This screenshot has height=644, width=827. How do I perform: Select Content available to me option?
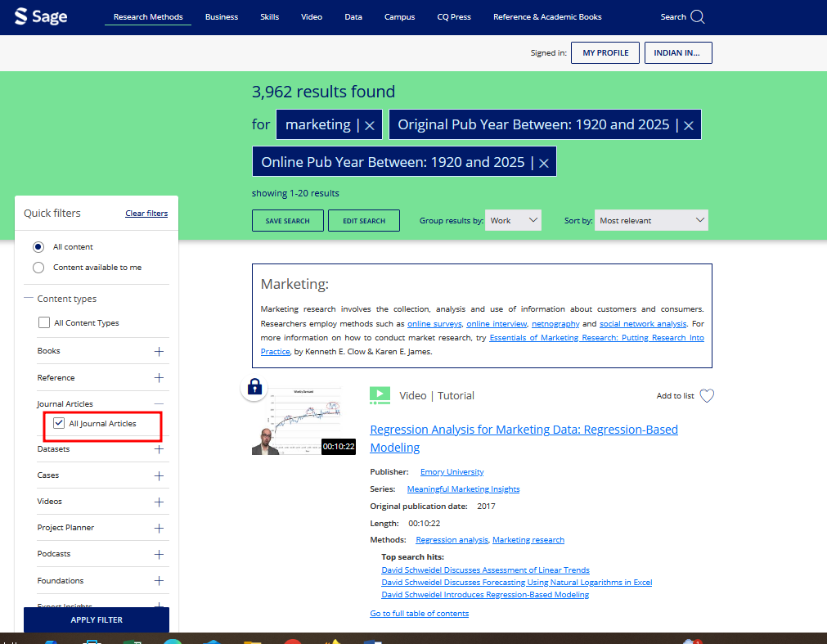pos(38,268)
